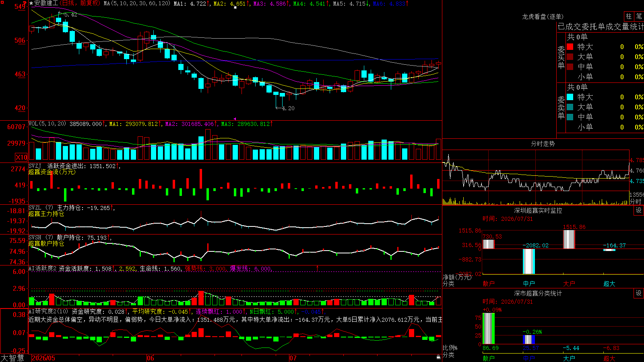Switch 龙虎看盘 to 笔 tick mode
This screenshot has height=362, width=644.
click(639, 16)
